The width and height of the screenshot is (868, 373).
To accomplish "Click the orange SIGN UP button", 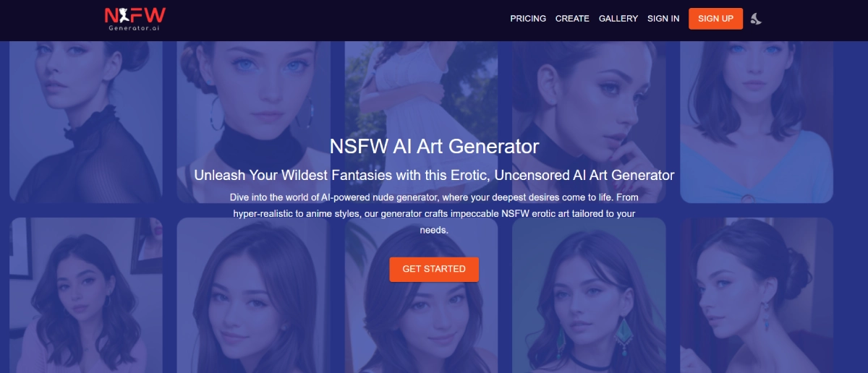I will (x=715, y=19).
